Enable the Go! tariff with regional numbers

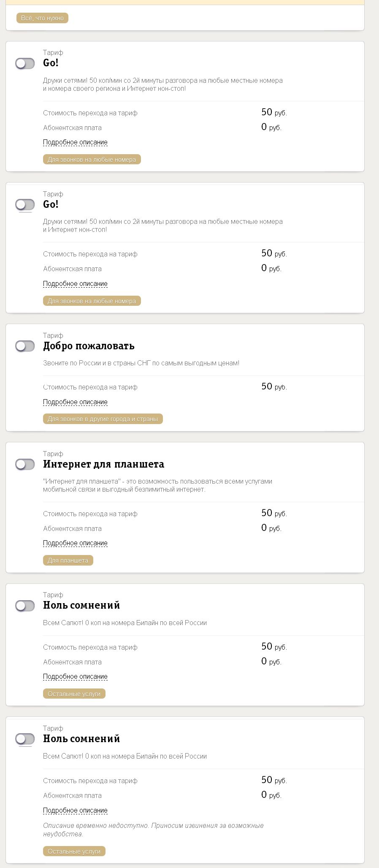click(25, 63)
